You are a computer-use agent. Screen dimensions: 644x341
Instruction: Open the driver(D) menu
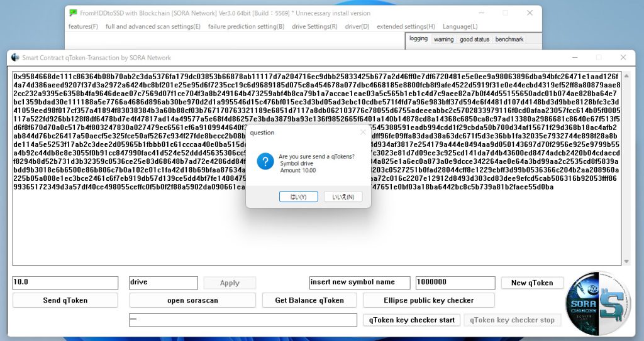(357, 26)
